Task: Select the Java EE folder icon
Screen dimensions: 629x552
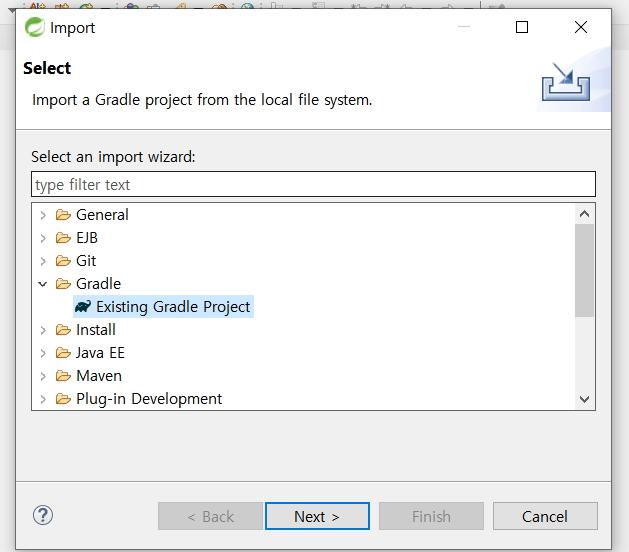Action: pyautogui.click(x=63, y=353)
